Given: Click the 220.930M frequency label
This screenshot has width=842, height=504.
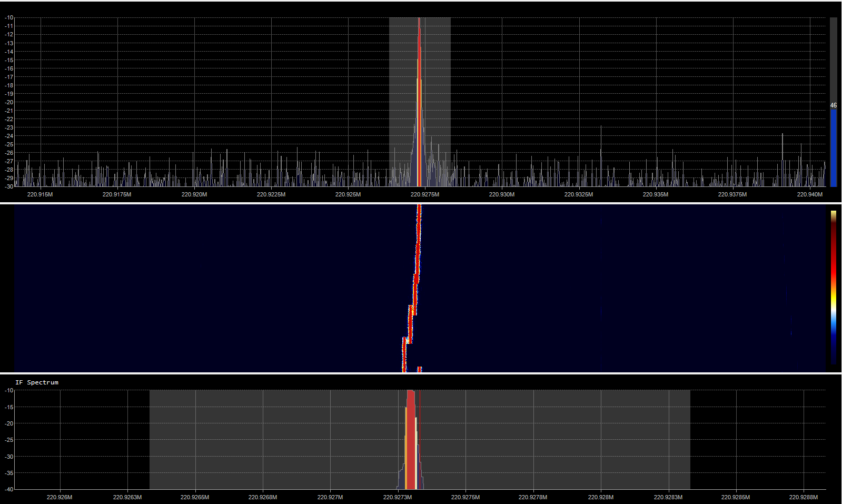Looking at the screenshot, I should point(502,195).
